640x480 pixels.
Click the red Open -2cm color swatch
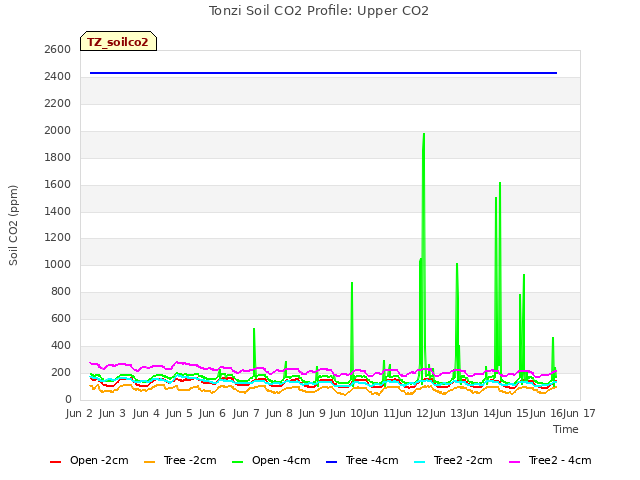56,462
